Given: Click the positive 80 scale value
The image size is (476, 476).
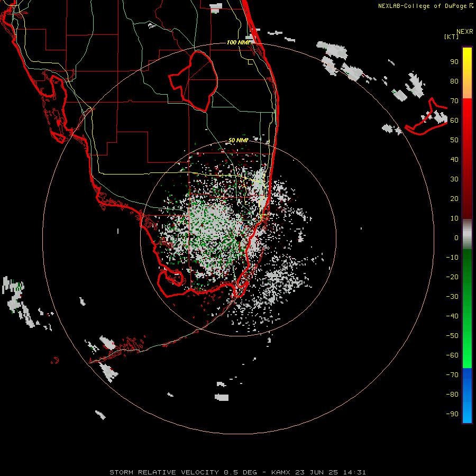Looking at the screenshot, I should pos(454,81).
